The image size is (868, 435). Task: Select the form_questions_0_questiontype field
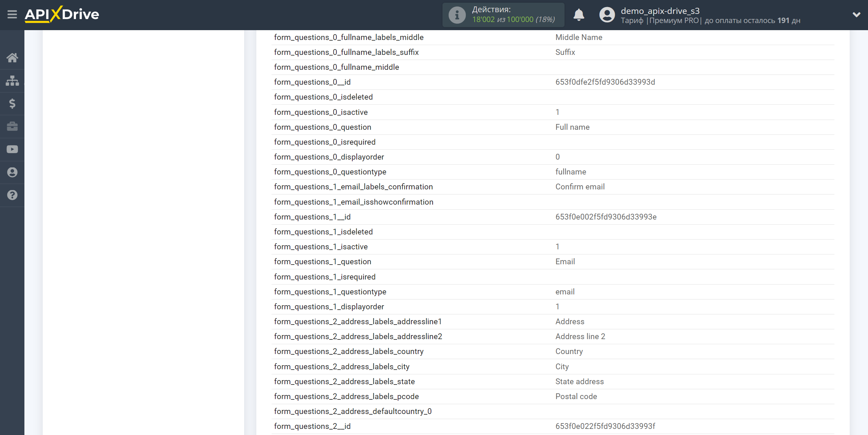pos(330,172)
